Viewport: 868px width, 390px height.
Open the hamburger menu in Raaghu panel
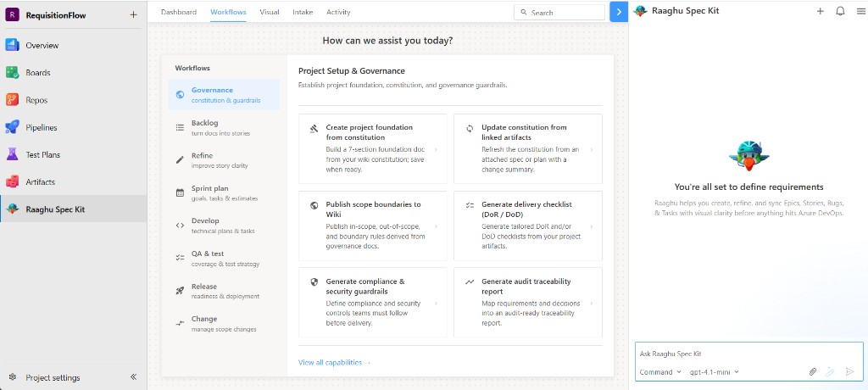(x=860, y=11)
